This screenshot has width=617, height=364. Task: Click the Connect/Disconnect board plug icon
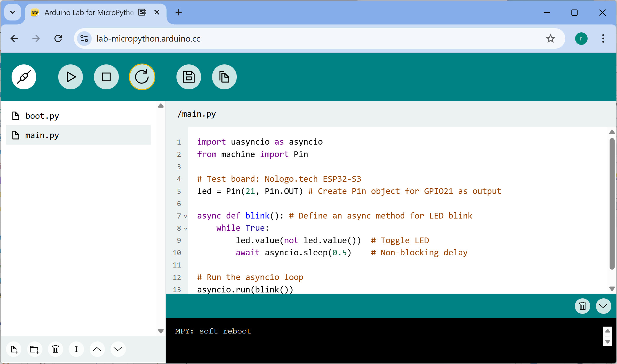point(24,77)
